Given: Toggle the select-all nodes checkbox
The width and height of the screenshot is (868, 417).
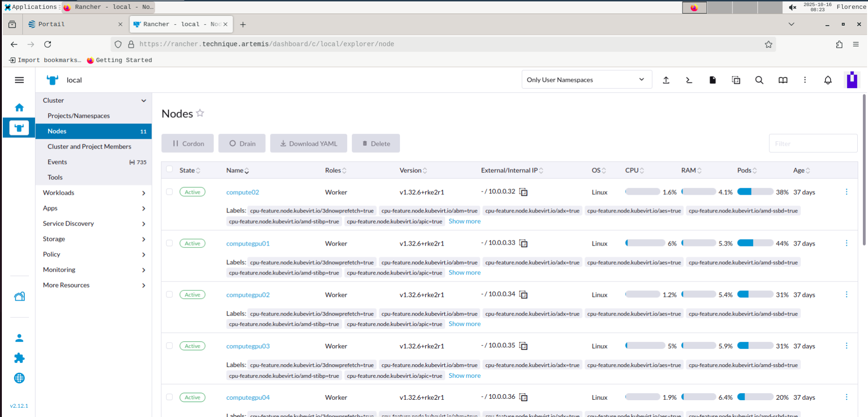Looking at the screenshot, I should point(169,170).
